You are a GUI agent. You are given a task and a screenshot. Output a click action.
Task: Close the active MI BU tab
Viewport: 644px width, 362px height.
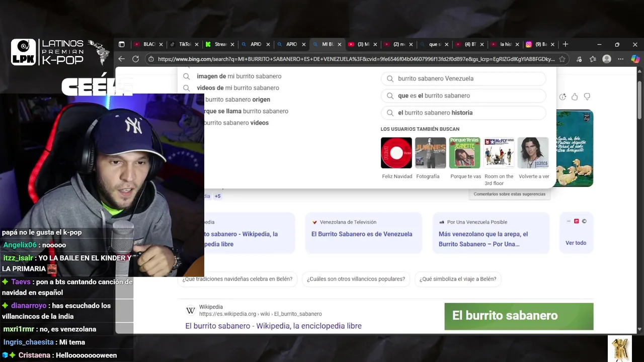pyautogui.click(x=340, y=44)
